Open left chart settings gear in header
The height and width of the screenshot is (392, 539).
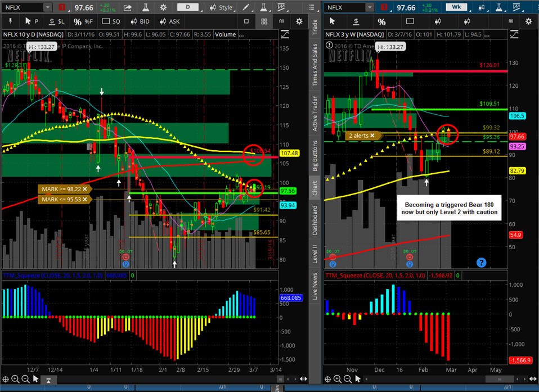pyautogui.click(x=163, y=7)
